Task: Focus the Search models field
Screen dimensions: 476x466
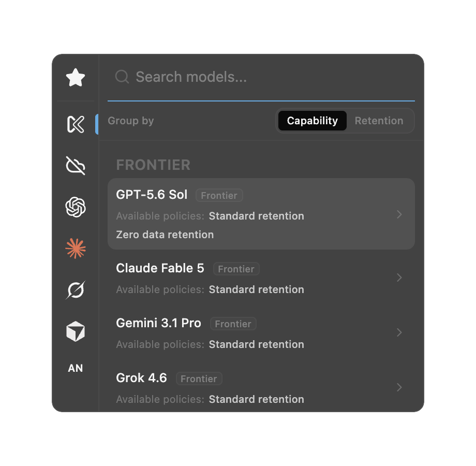Action: click(261, 77)
